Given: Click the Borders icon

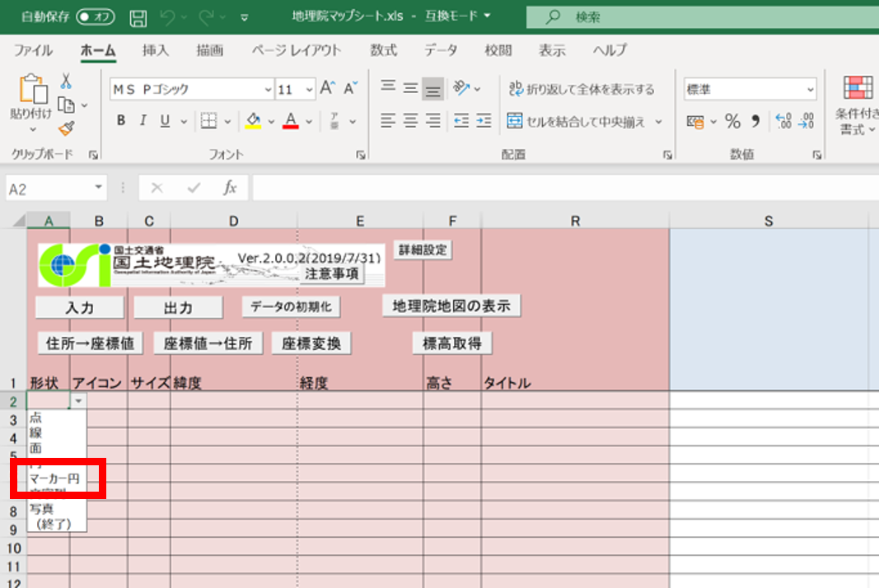Looking at the screenshot, I should [x=208, y=120].
